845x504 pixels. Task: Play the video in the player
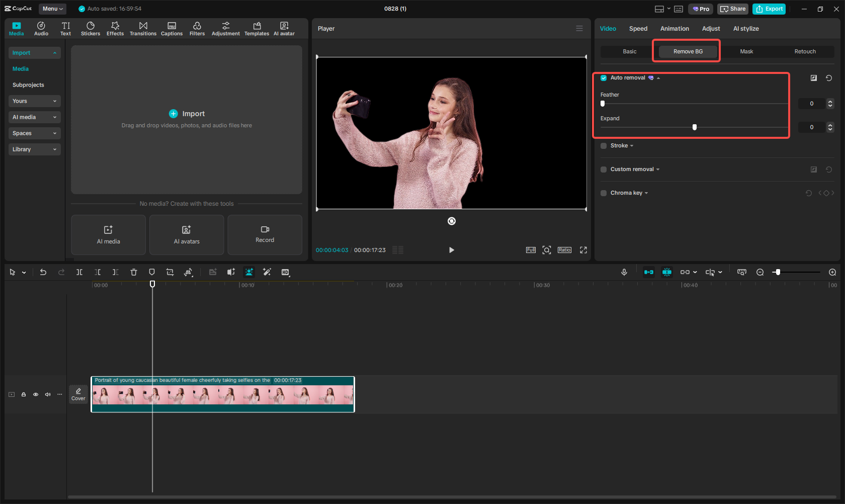[451, 250]
